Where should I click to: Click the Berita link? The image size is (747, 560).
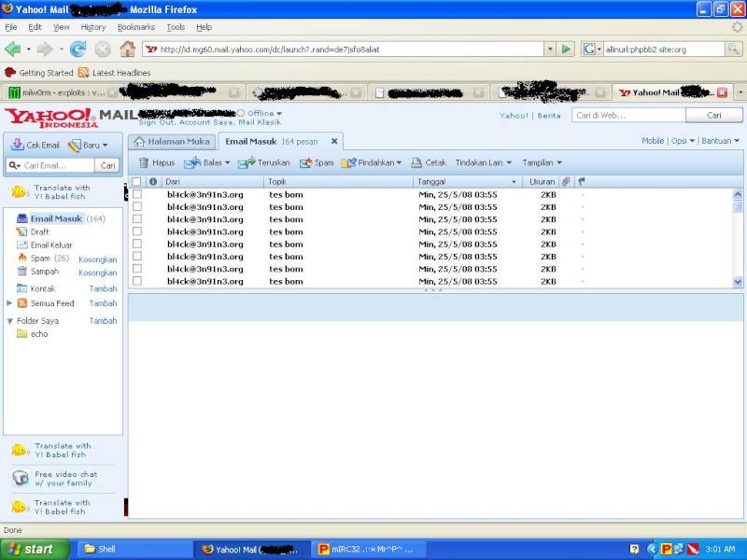click(549, 115)
